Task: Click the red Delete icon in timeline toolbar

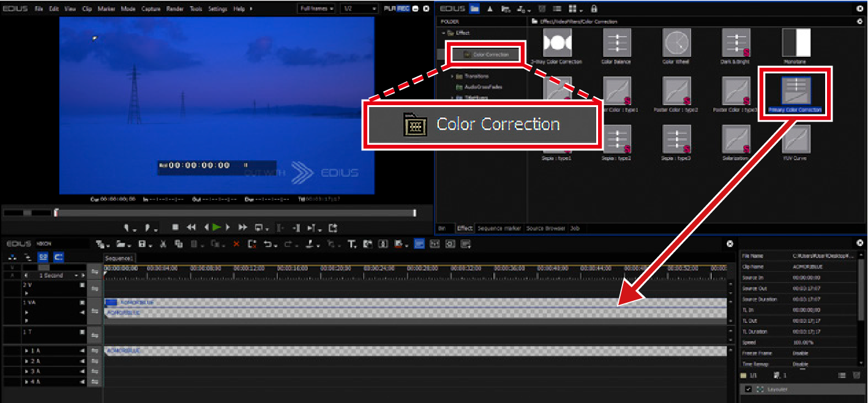Action: coord(236,245)
